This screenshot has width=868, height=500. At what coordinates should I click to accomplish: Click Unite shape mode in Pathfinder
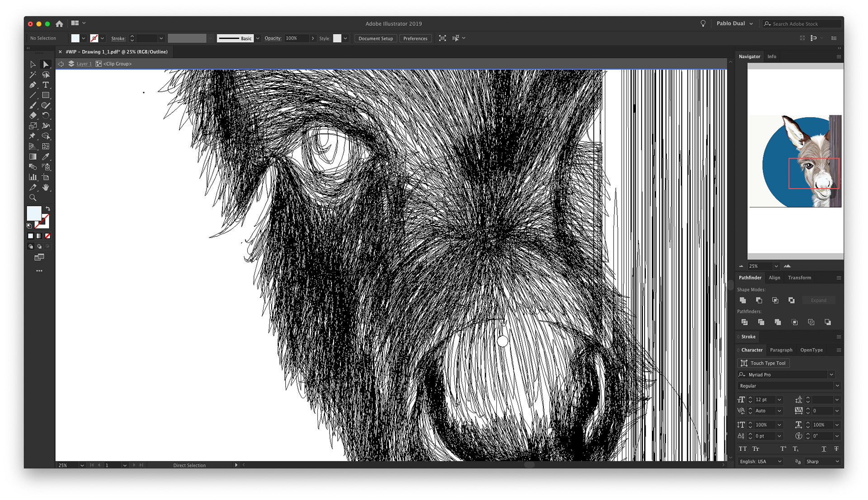(743, 300)
